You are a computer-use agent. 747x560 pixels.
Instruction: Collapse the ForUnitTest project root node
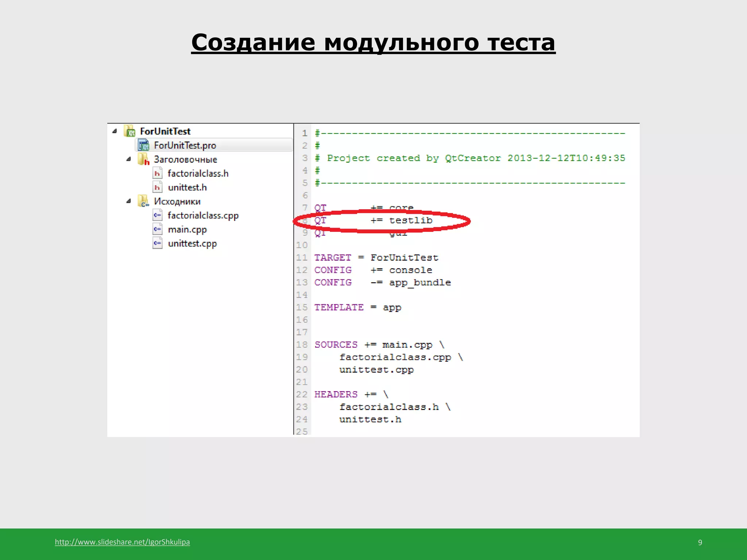(115, 131)
